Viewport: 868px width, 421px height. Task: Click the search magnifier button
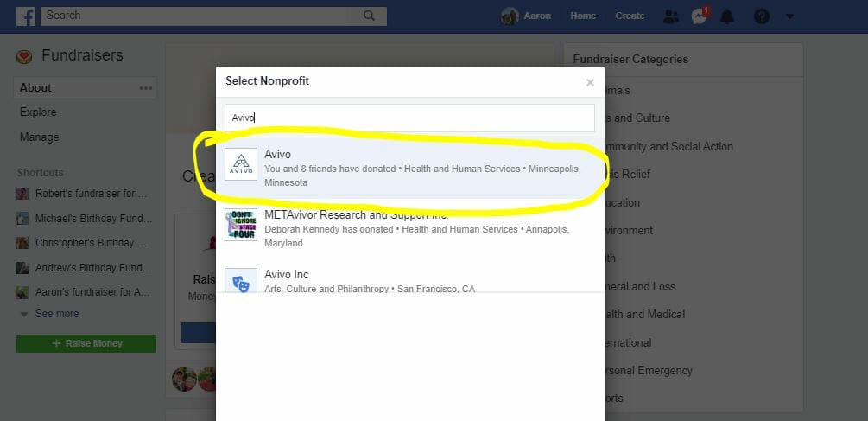(370, 16)
